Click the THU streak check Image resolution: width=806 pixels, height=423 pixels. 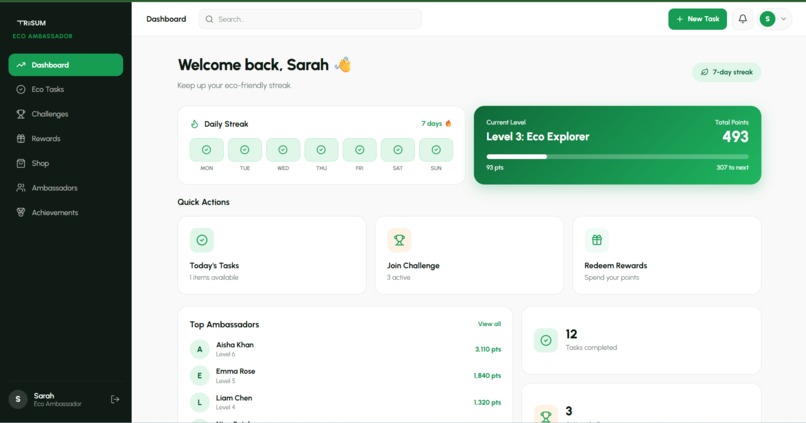click(321, 150)
